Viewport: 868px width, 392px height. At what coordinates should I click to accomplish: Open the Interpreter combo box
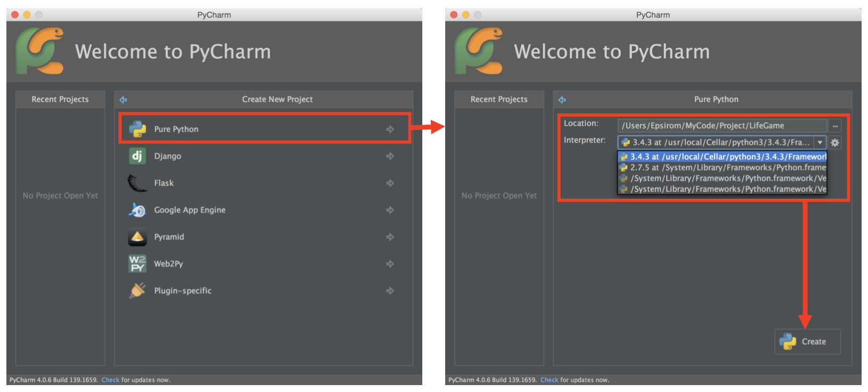click(722, 142)
